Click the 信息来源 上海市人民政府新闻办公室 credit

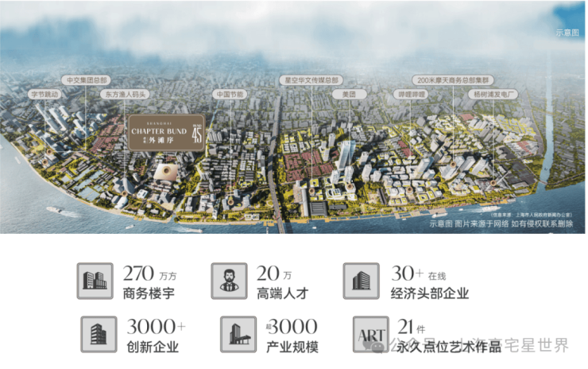coord(532,215)
